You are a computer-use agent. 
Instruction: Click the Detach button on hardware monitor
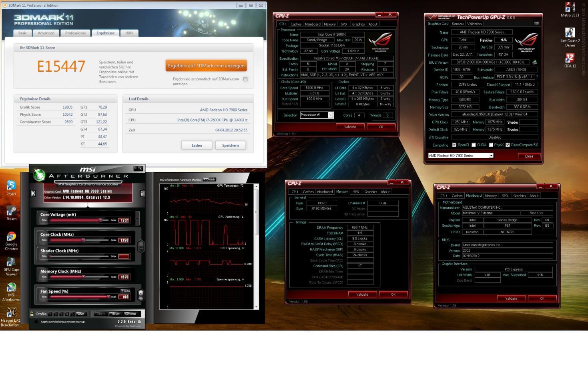[209, 179]
